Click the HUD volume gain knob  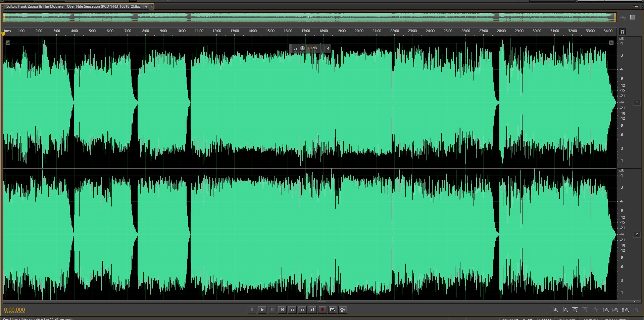(x=302, y=48)
